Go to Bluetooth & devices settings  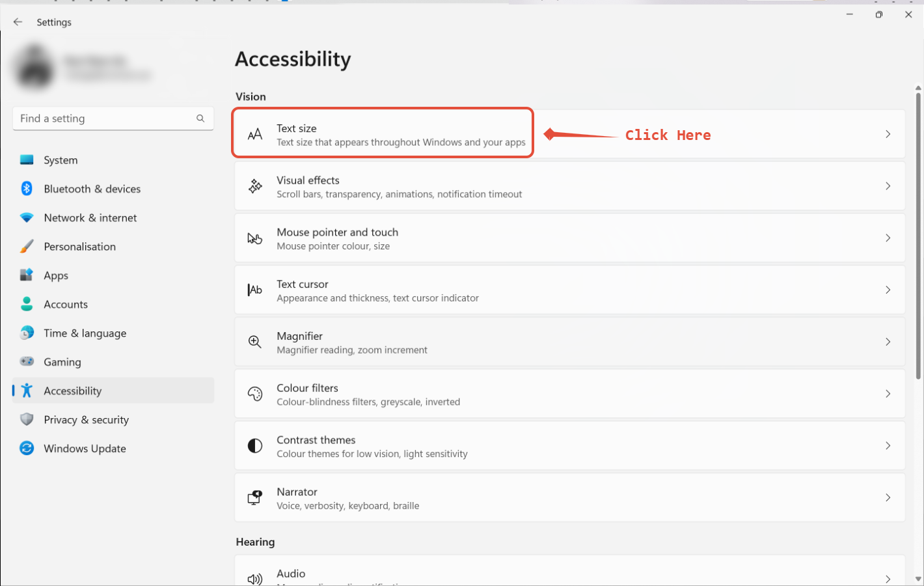tap(92, 189)
